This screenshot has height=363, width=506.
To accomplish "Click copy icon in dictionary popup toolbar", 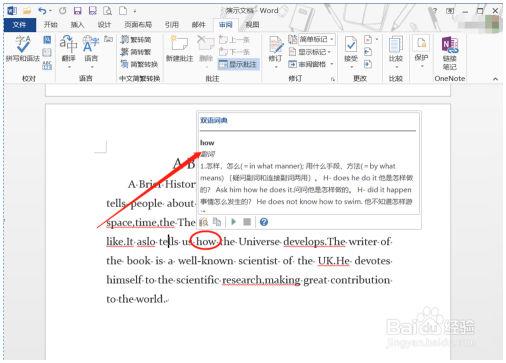I will (x=217, y=222).
